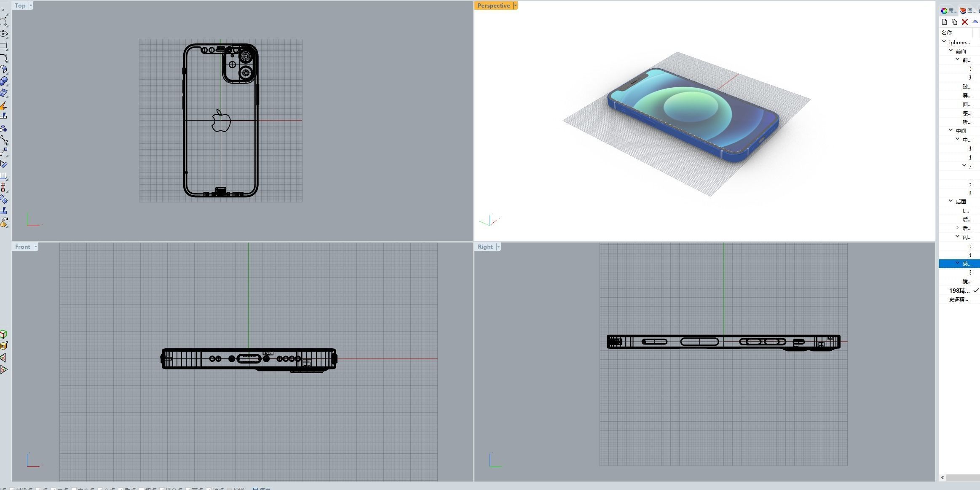Move layer up with blue triangle

pyautogui.click(x=975, y=22)
